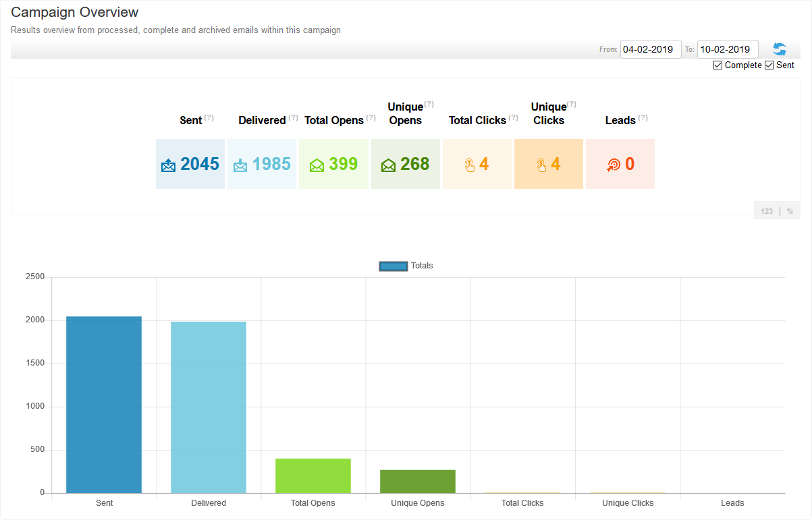
Task: Switch stats to percentage view
Action: click(x=790, y=211)
